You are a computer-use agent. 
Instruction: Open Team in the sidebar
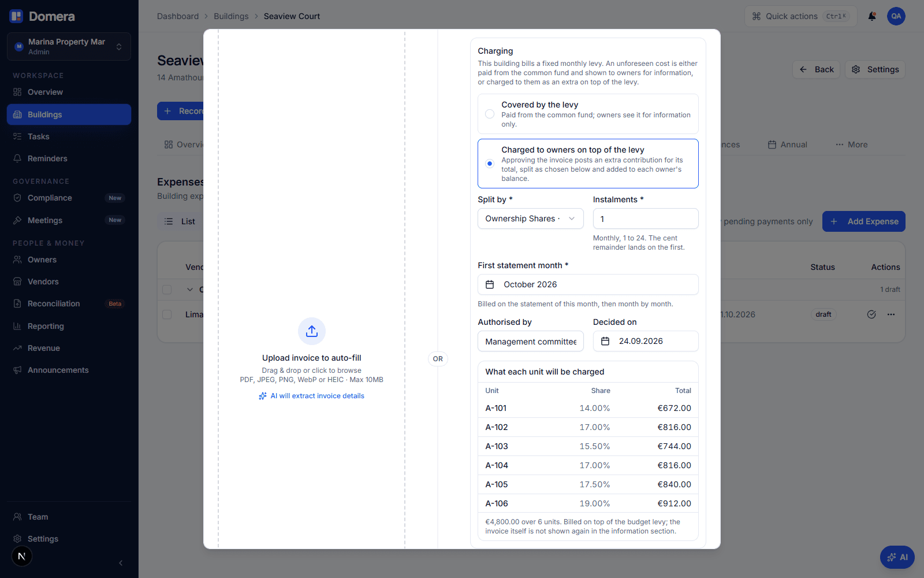pos(69,517)
